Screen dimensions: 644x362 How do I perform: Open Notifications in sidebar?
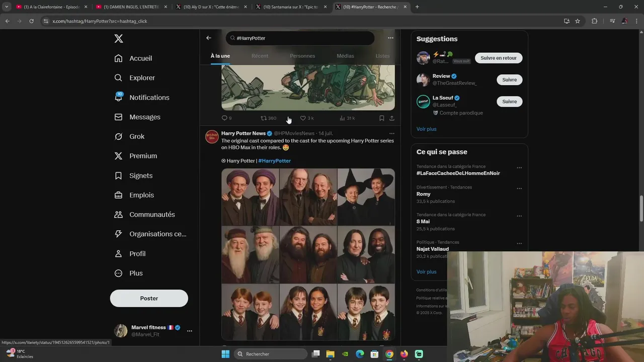pyautogui.click(x=142, y=98)
